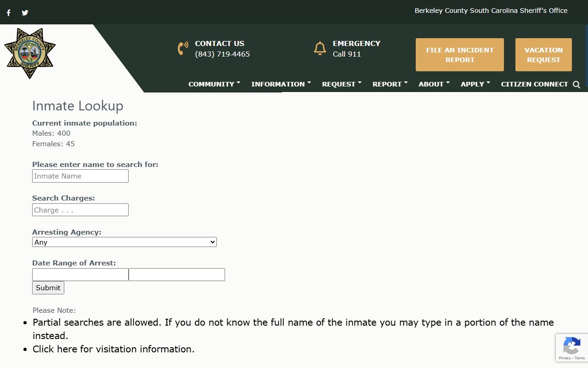Open the site search magnifier icon

pos(577,84)
